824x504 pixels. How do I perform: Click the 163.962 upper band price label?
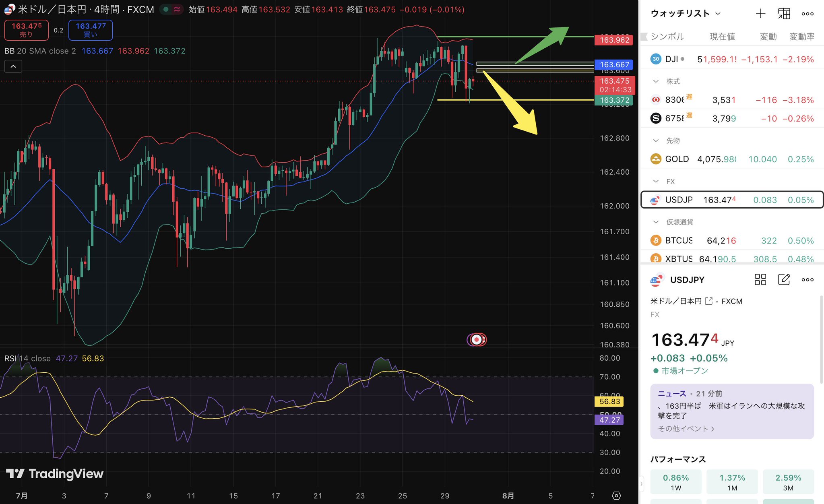(614, 40)
